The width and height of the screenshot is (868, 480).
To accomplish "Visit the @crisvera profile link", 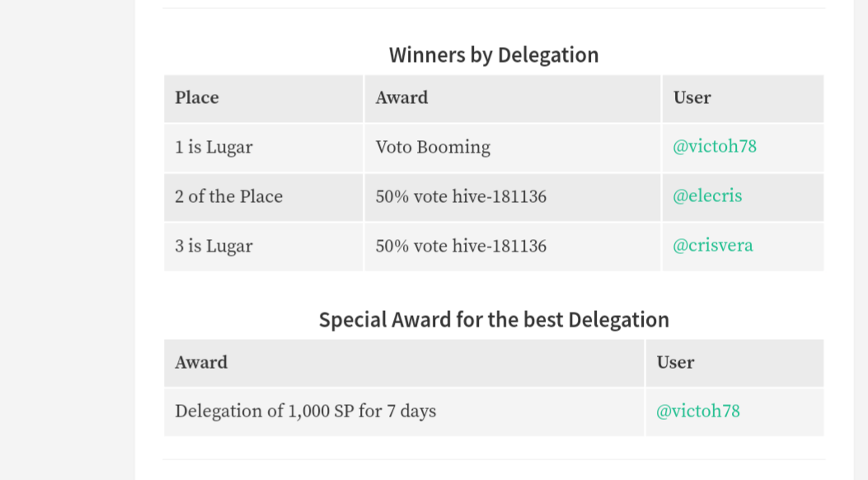I will [x=712, y=245].
